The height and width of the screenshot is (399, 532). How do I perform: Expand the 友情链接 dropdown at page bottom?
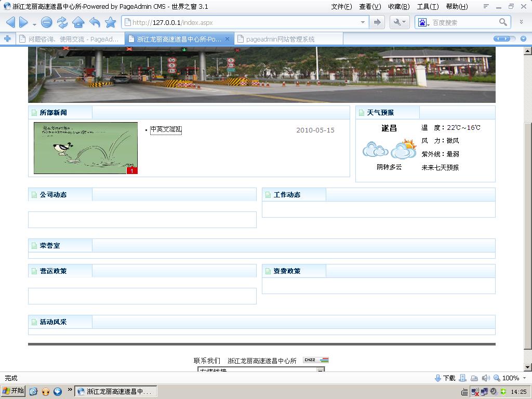[x=320, y=370]
